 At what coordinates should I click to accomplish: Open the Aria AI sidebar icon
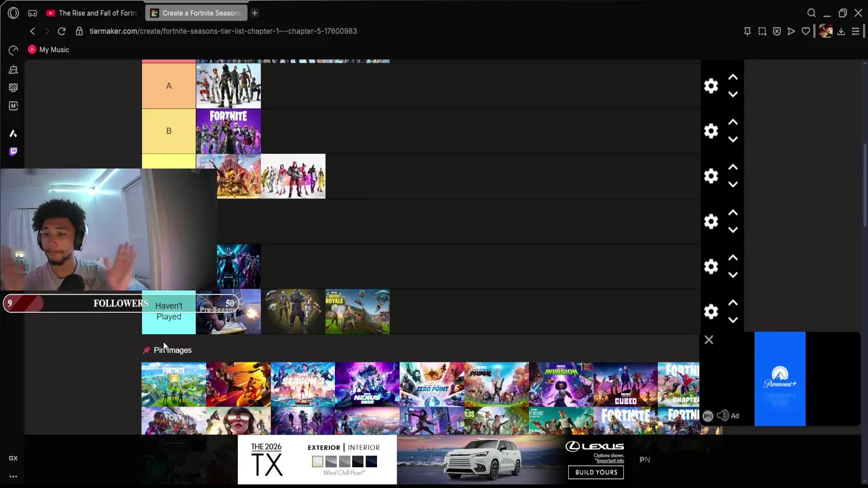(x=13, y=134)
